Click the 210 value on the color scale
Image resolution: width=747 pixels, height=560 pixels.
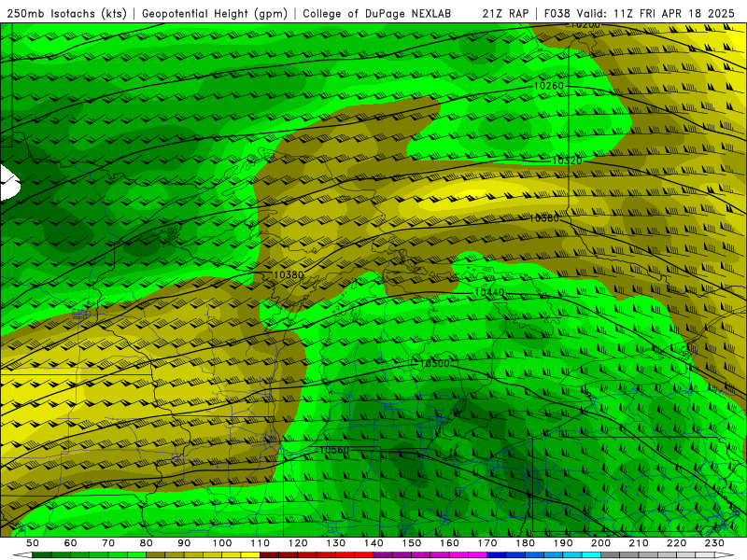(x=639, y=543)
